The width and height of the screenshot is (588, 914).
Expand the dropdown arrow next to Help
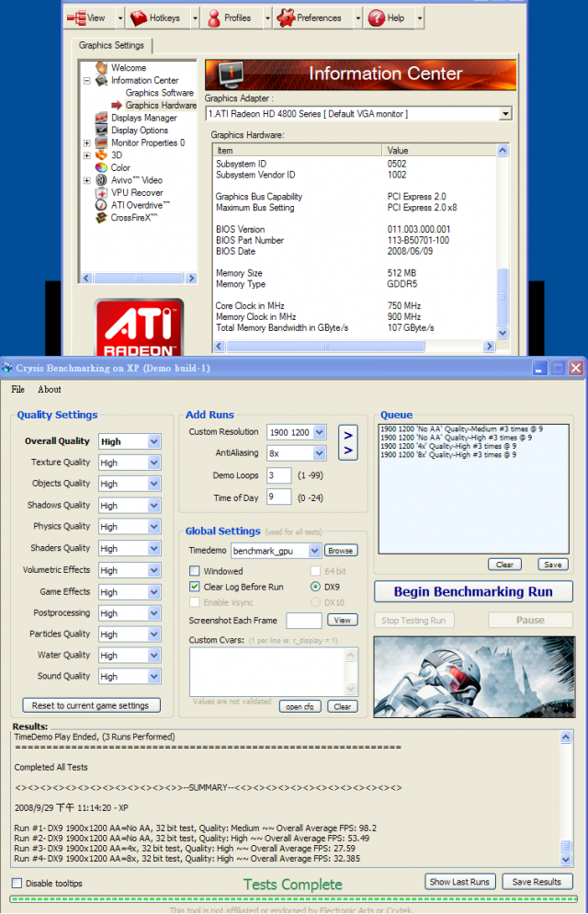pyautogui.click(x=419, y=18)
